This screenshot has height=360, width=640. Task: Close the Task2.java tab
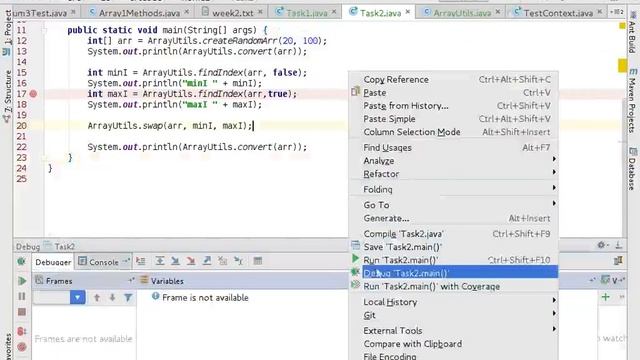(407, 12)
